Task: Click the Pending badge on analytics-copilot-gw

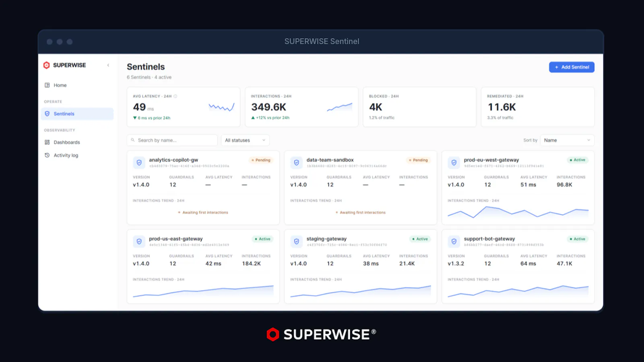Action: click(x=261, y=160)
